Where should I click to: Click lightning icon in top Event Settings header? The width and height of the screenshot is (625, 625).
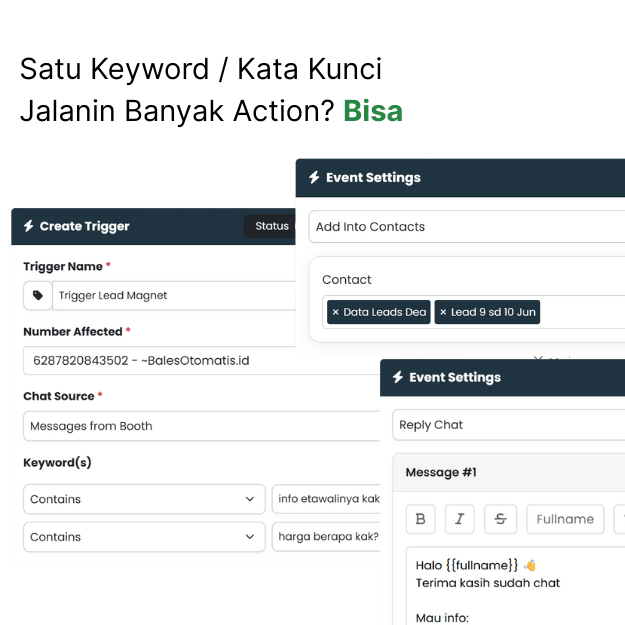point(314,178)
